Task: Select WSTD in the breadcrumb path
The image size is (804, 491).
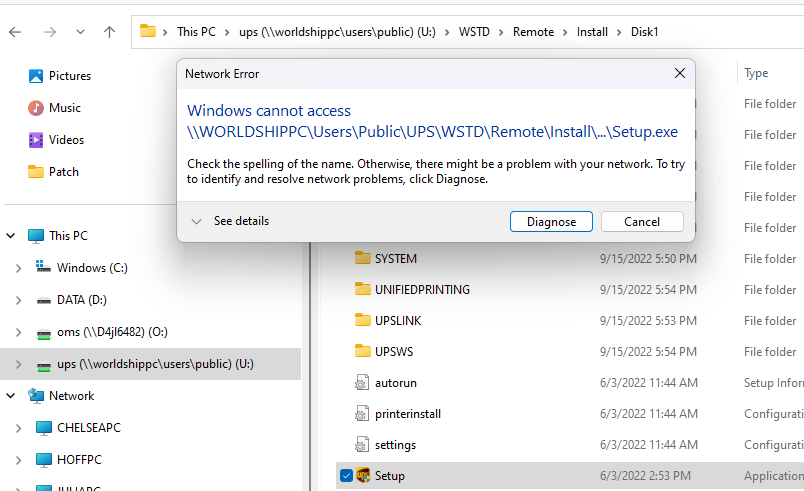Action: pyautogui.click(x=474, y=32)
